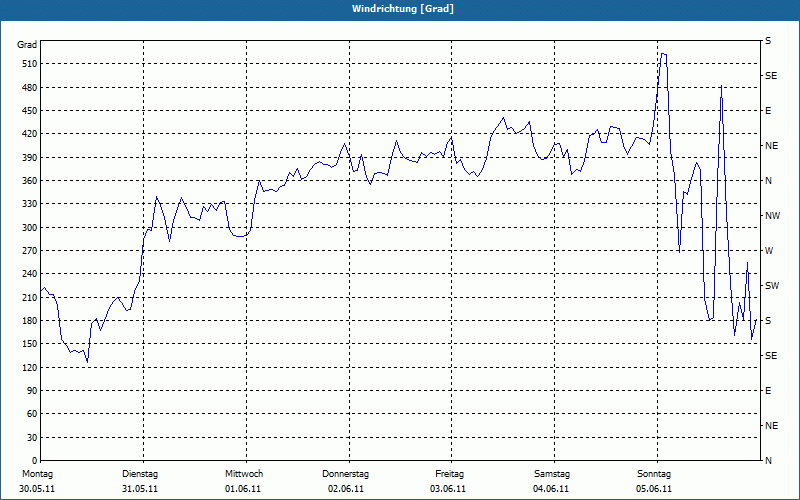
Task: Click the date 02.06.11
Action: pos(346,489)
